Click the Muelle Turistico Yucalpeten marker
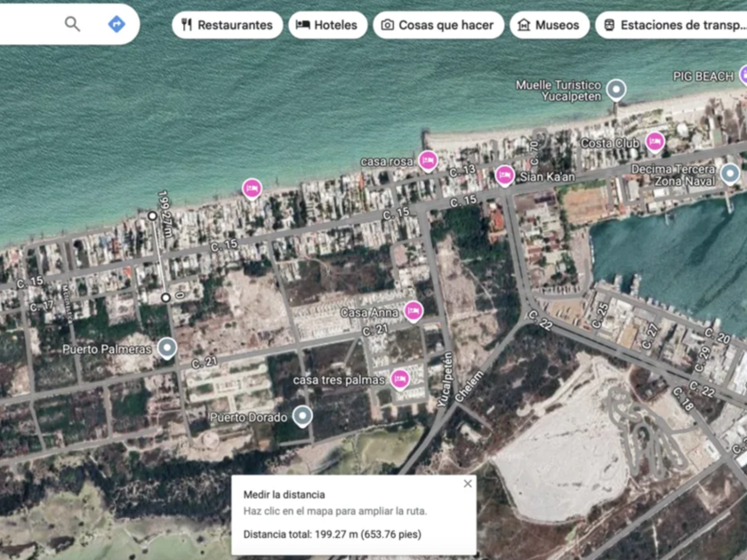Viewport: 747px width, 560px height. pyautogui.click(x=615, y=89)
